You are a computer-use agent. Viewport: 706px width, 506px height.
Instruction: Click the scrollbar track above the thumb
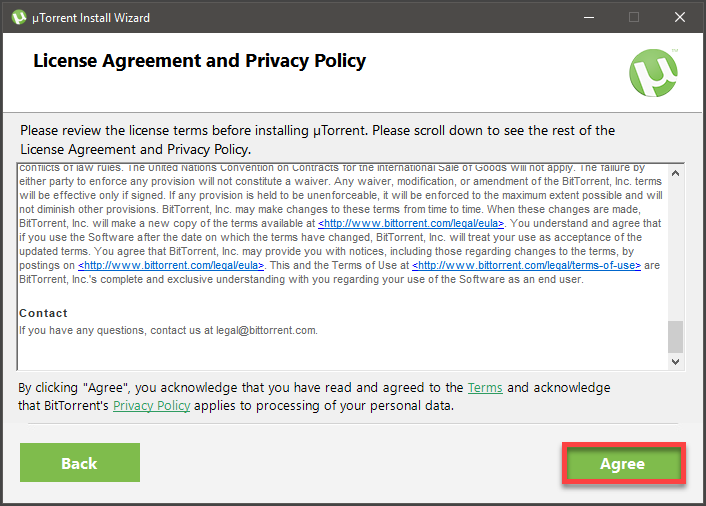[675, 250]
